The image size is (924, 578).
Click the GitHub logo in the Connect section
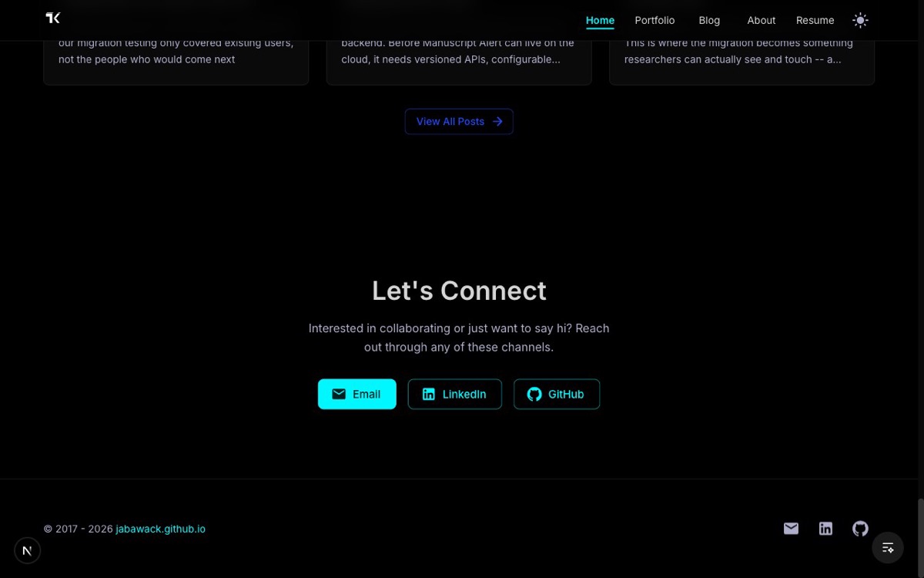(x=534, y=394)
